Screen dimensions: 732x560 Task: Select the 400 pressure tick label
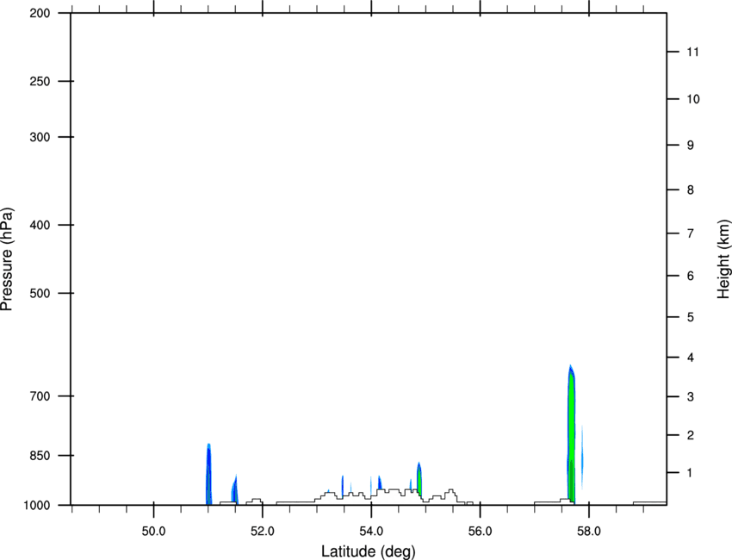[x=40, y=225]
